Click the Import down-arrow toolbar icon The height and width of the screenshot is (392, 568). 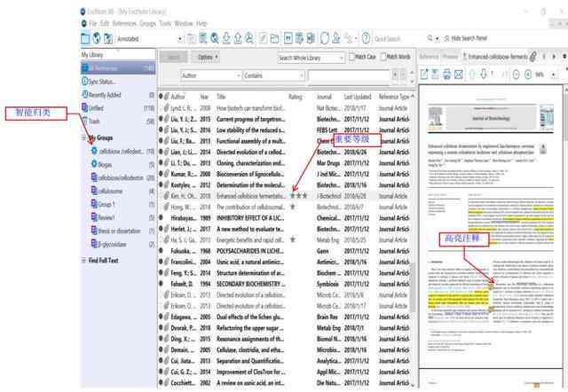point(226,38)
